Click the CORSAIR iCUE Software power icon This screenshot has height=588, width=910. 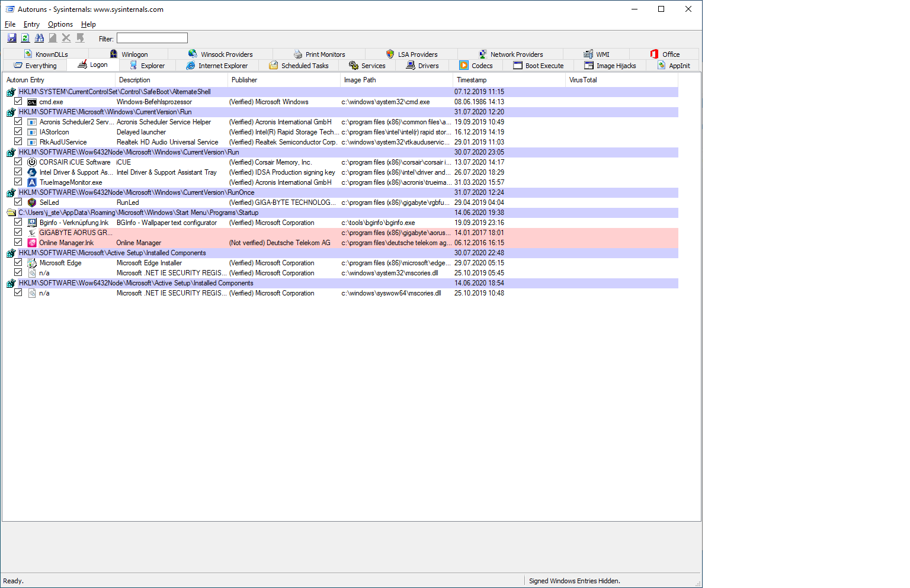tap(32, 162)
